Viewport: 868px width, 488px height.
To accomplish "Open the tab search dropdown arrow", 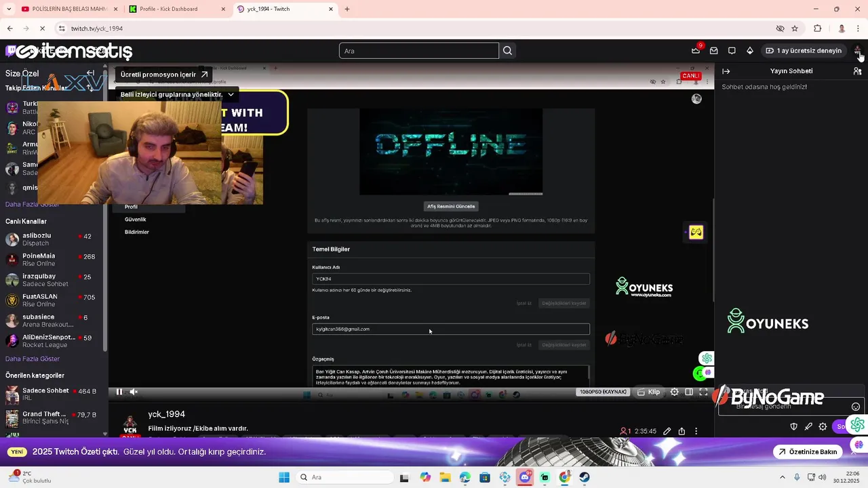I will tap(9, 9).
